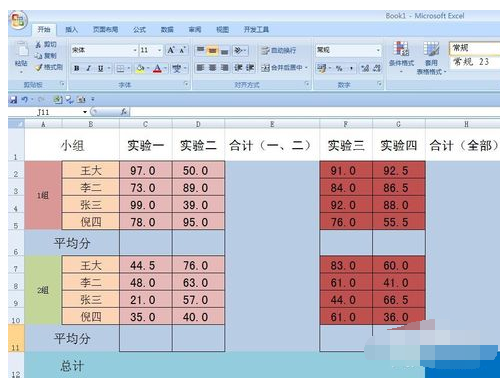Screen dimensions: 500x388
Task: Expand the Number (数字) dialog launcher
Action: point(379,84)
